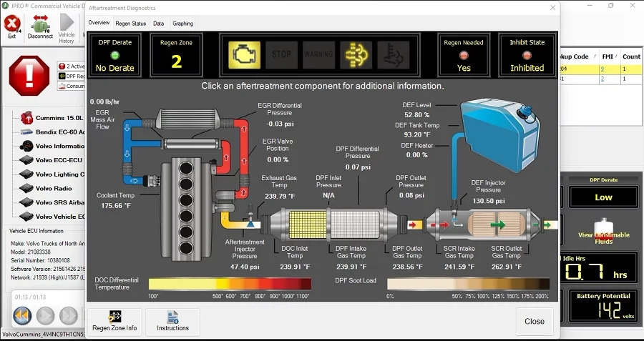Image resolution: width=644 pixels, height=341 pixels.
Task: Click the Lookup Code column header
Action: coord(579,56)
